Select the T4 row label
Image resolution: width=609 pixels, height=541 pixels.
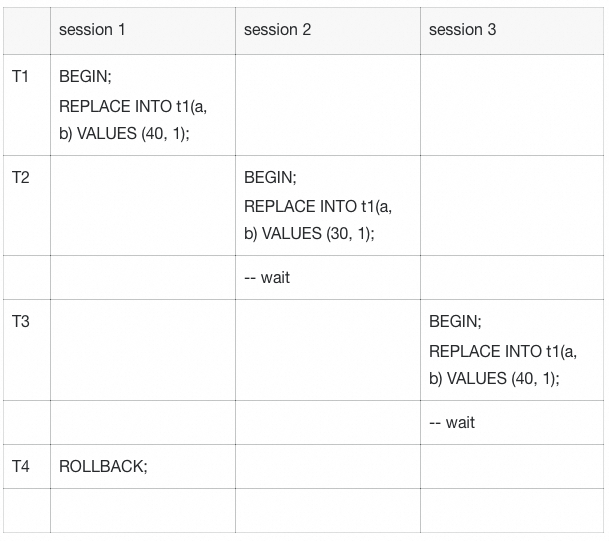click(21, 466)
